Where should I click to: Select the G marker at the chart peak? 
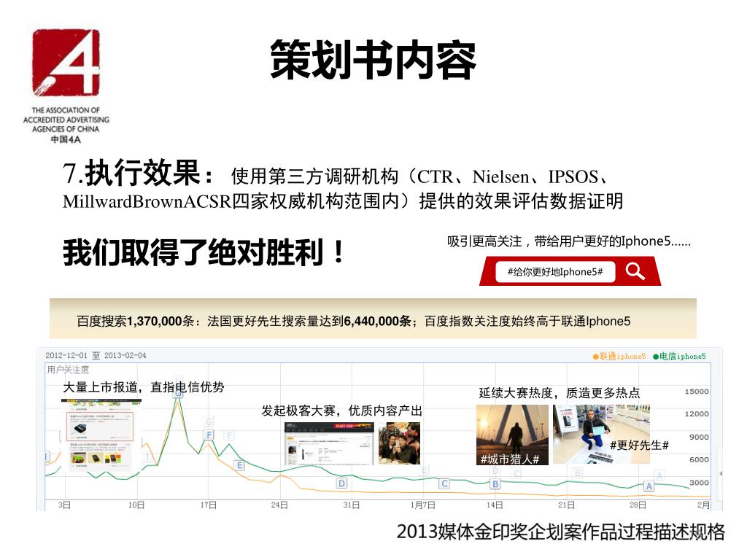(x=178, y=392)
